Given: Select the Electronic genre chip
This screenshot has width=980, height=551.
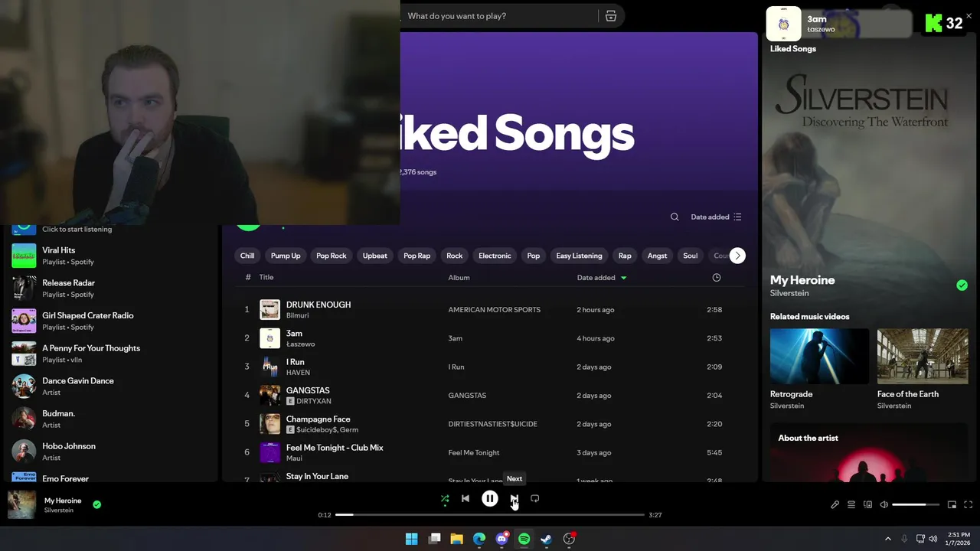Looking at the screenshot, I should (495, 256).
